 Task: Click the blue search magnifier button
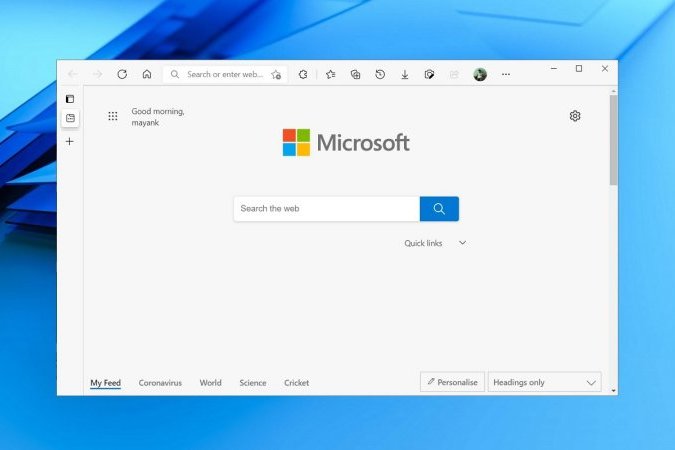pyautogui.click(x=439, y=209)
